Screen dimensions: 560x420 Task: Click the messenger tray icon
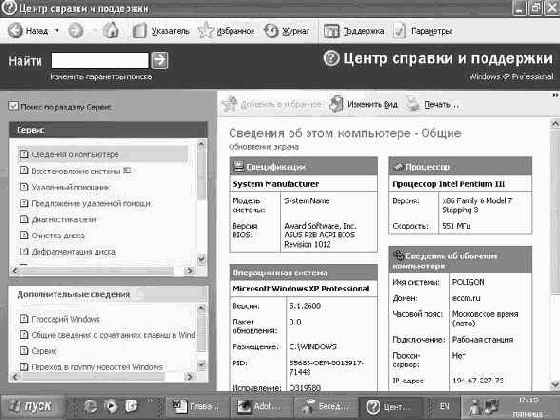click(x=475, y=407)
